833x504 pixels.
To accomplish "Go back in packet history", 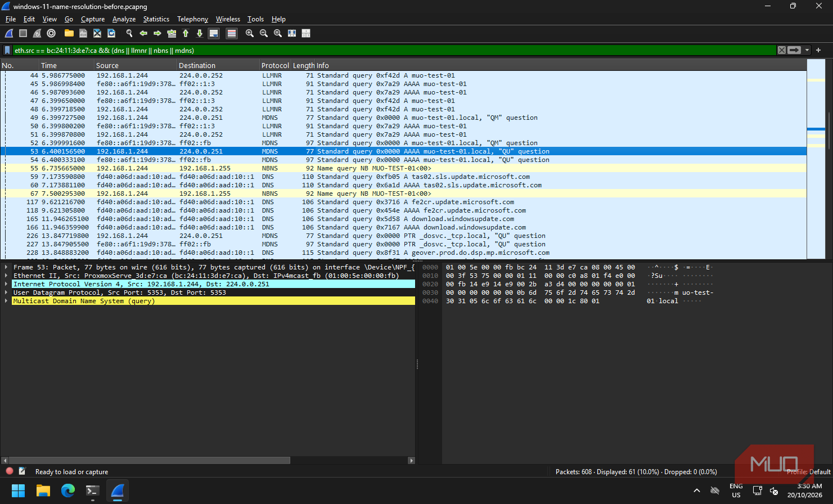I will 143,34.
